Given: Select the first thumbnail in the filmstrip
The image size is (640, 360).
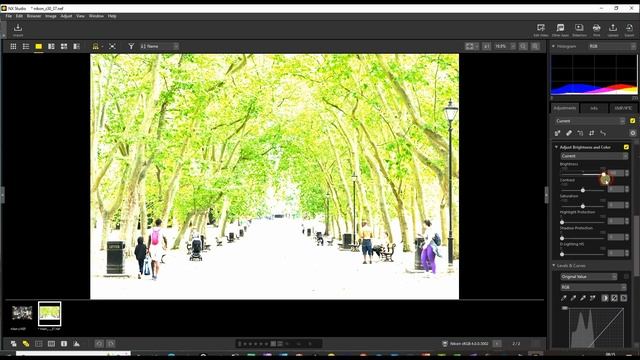Looking at the screenshot, I should coord(22,313).
